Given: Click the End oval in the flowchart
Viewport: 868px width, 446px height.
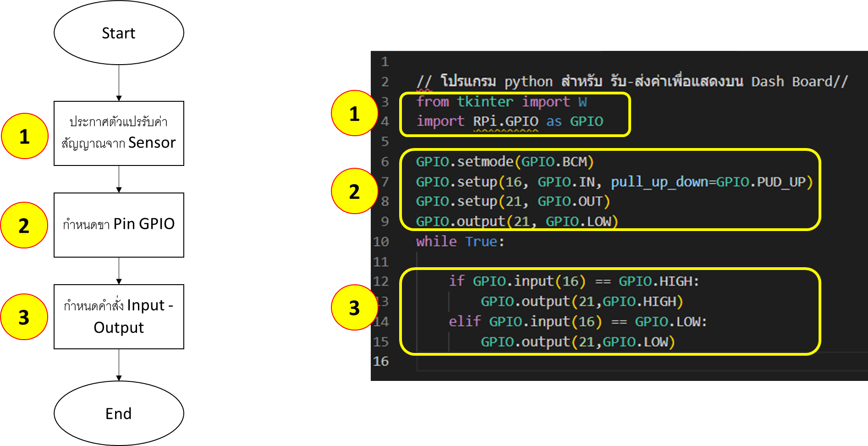Looking at the screenshot, I should (x=119, y=413).
